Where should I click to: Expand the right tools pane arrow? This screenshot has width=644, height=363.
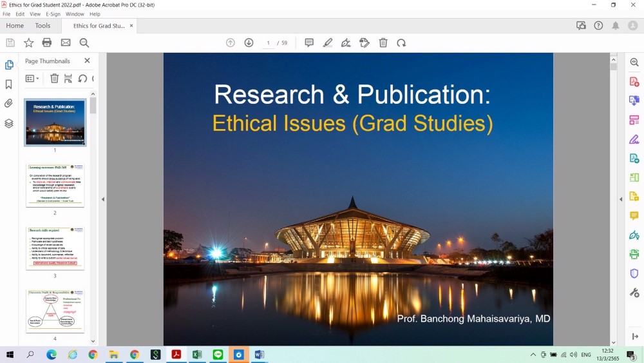pyautogui.click(x=621, y=199)
